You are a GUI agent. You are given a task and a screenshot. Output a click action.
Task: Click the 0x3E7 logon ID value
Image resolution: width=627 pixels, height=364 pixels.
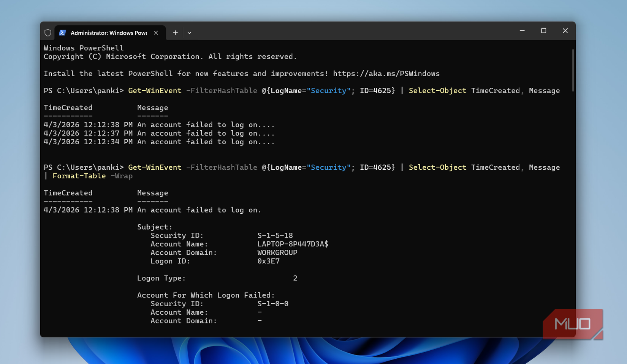(268, 261)
